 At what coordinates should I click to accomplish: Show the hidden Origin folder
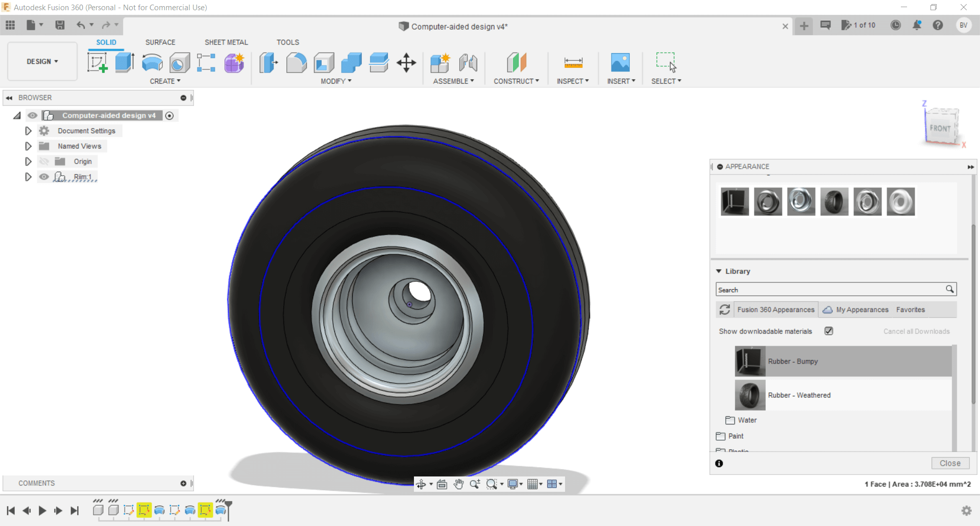click(44, 161)
